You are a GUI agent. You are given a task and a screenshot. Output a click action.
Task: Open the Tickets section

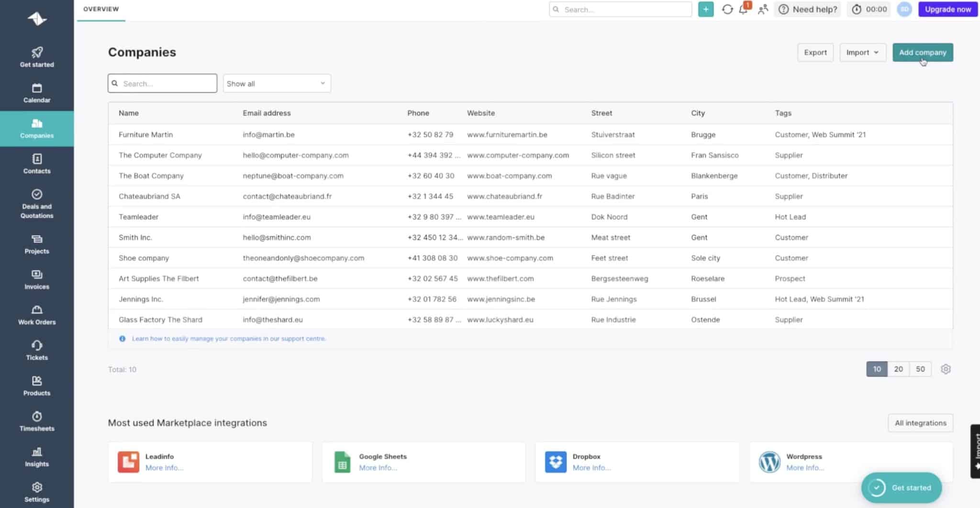coord(37,351)
